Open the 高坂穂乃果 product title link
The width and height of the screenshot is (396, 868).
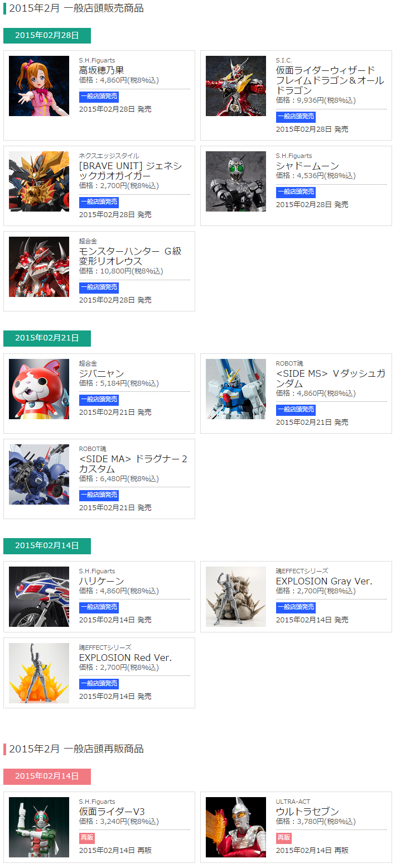pyautogui.click(x=102, y=70)
